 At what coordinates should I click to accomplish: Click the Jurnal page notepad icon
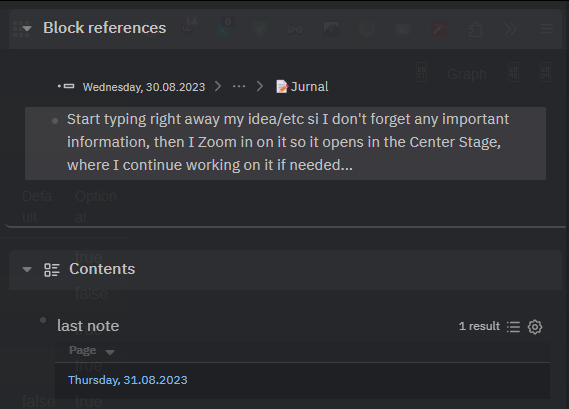point(282,87)
